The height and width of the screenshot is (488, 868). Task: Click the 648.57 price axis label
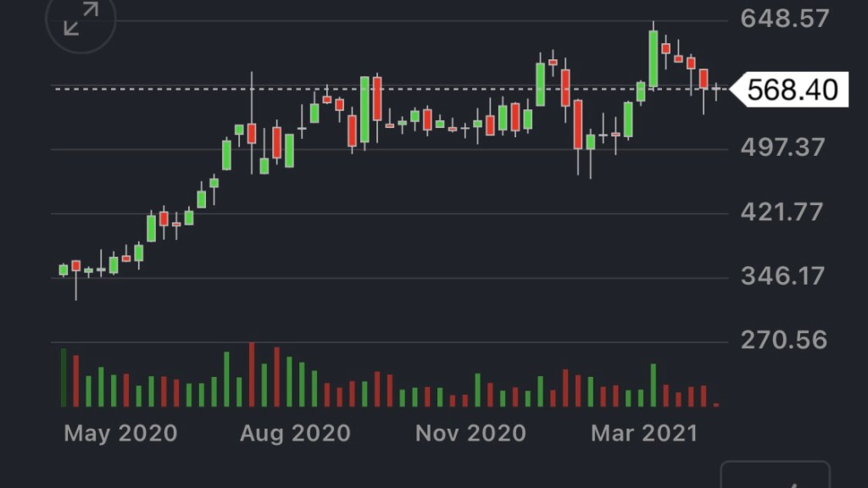(x=784, y=19)
